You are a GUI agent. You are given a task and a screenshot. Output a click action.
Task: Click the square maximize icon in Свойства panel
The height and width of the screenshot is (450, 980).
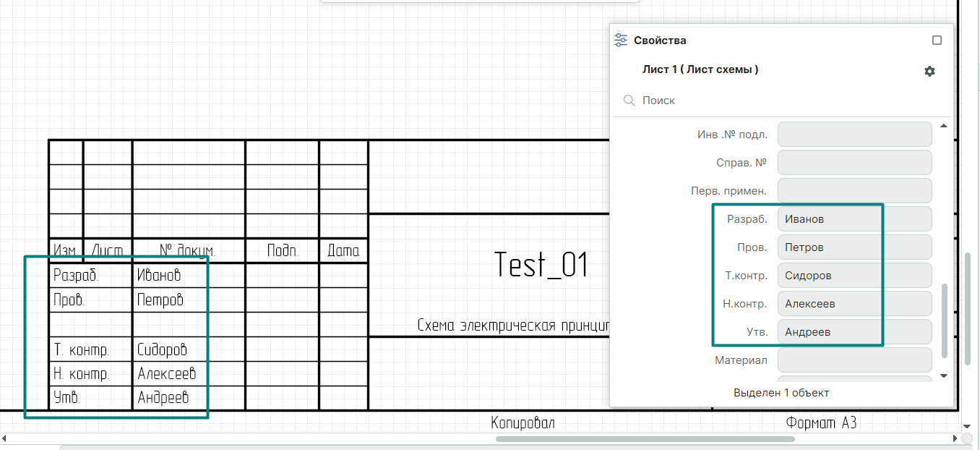point(937,41)
